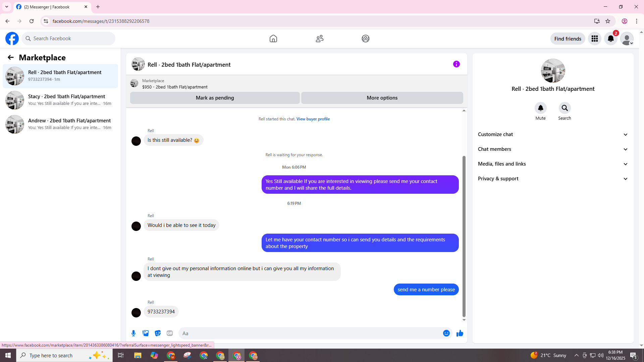Click Windows taskbar search box
Viewport: 644px width, 362px height.
(x=64, y=355)
